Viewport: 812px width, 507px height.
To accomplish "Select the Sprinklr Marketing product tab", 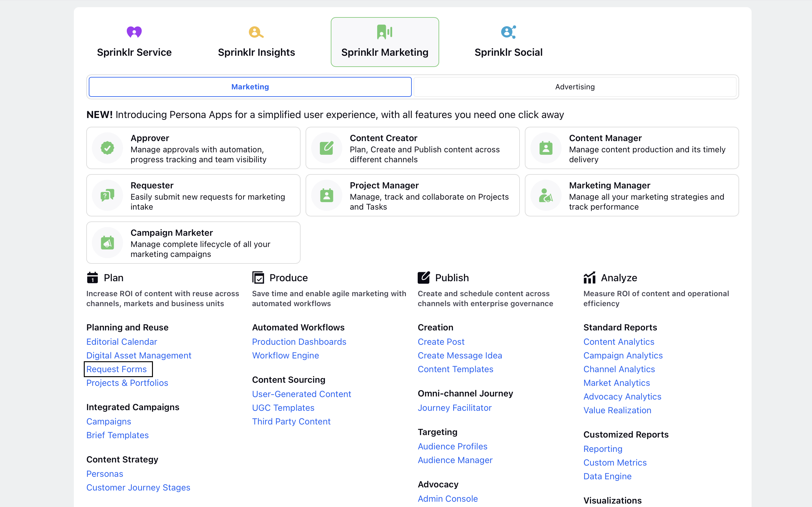I will (x=385, y=42).
